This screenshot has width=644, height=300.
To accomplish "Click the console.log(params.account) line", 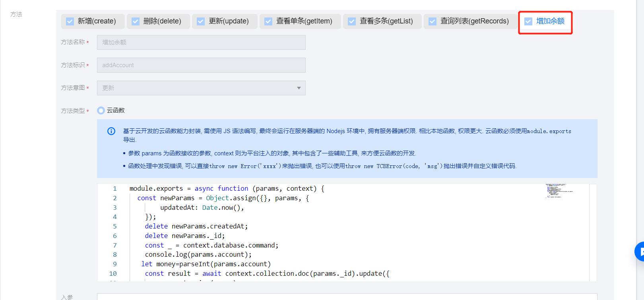I will click(x=198, y=255).
